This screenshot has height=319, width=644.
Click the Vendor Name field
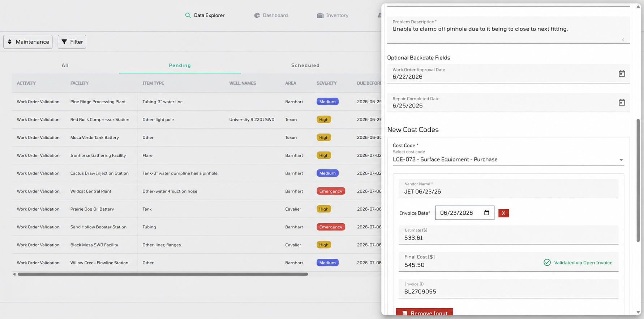[x=508, y=189]
